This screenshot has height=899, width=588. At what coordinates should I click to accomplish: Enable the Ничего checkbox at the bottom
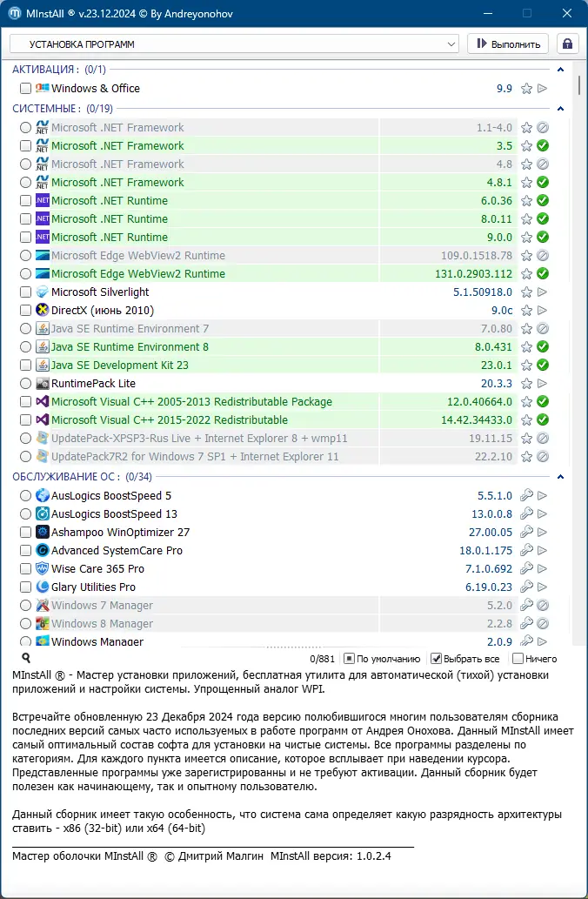pos(519,658)
